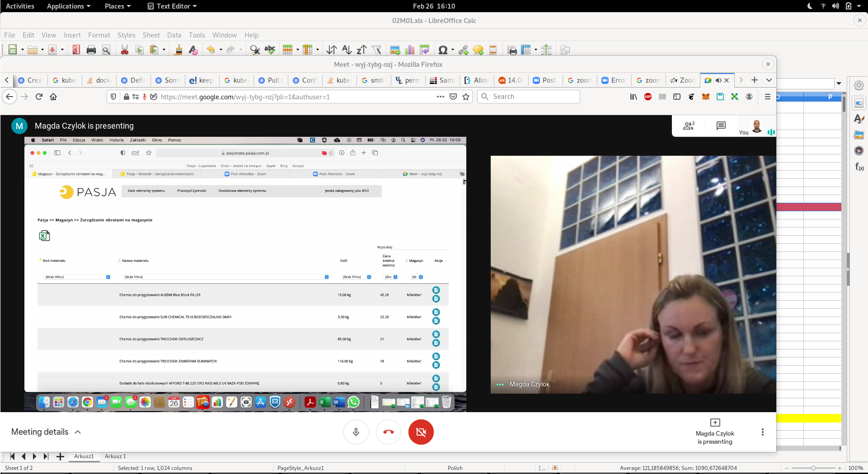Open Calc sidebar Gallery panel
Viewport: 868px width, 474px height.
click(859, 135)
